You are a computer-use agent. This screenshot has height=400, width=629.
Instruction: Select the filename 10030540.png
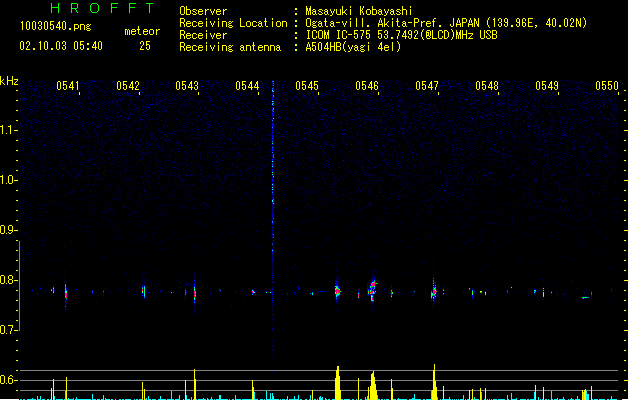point(56,26)
